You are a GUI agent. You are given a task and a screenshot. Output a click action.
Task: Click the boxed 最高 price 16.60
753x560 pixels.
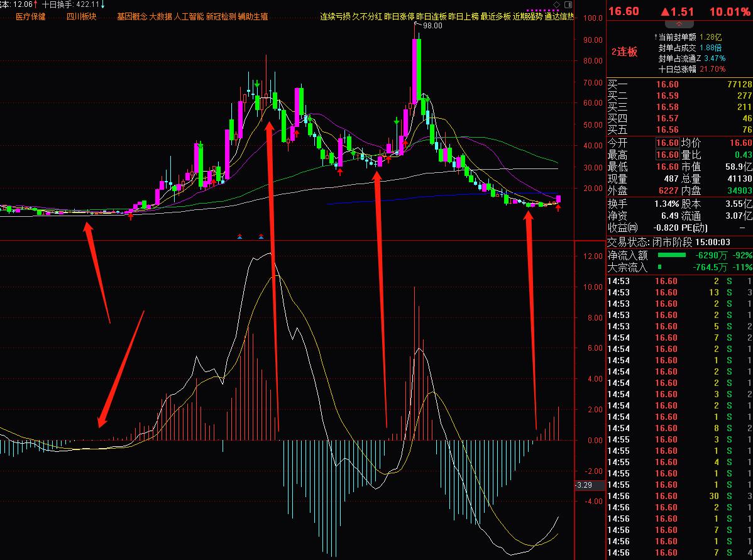coord(668,155)
